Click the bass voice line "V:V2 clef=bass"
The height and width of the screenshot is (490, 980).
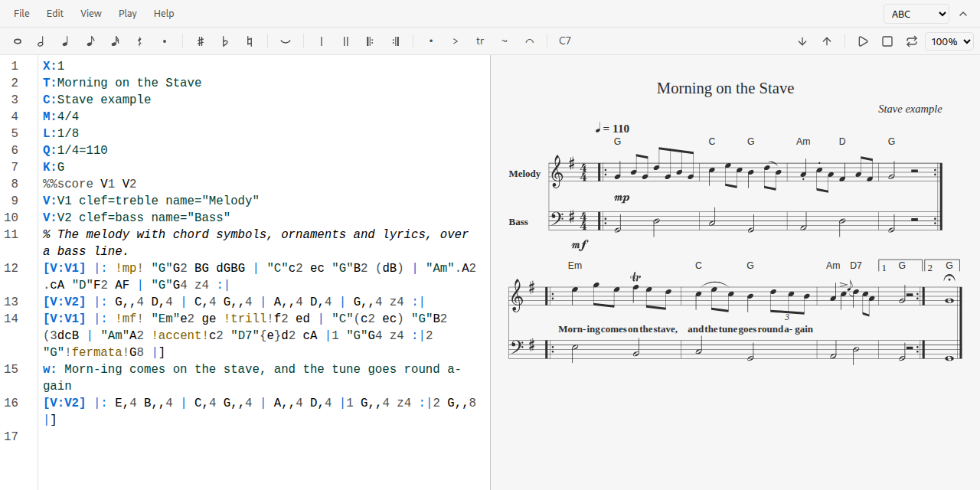click(x=137, y=217)
